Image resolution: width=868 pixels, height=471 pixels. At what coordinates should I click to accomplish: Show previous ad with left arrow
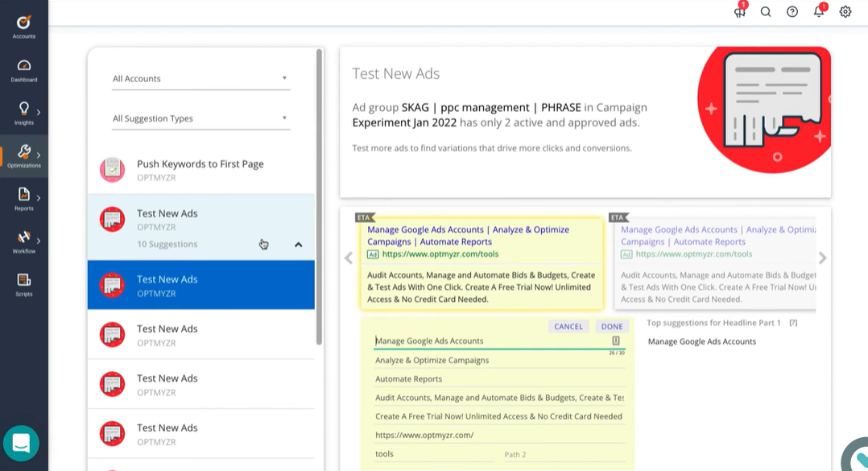[349, 258]
